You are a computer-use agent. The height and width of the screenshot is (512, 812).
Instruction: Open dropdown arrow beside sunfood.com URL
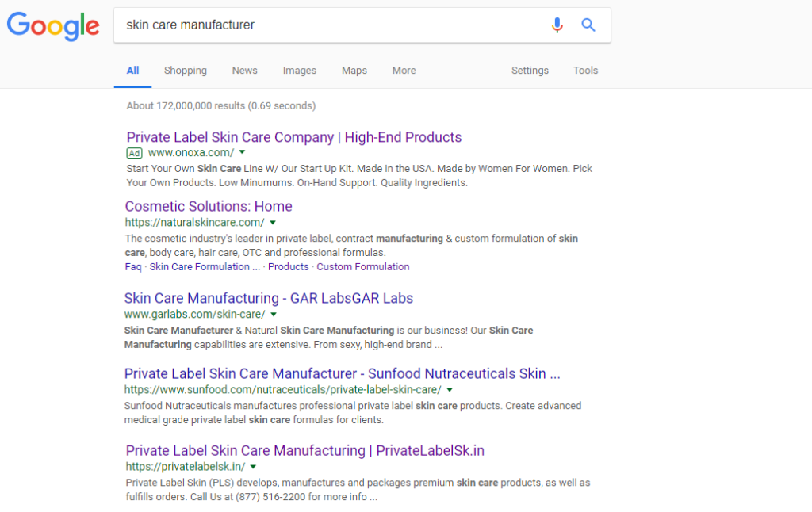pyautogui.click(x=450, y=390)
